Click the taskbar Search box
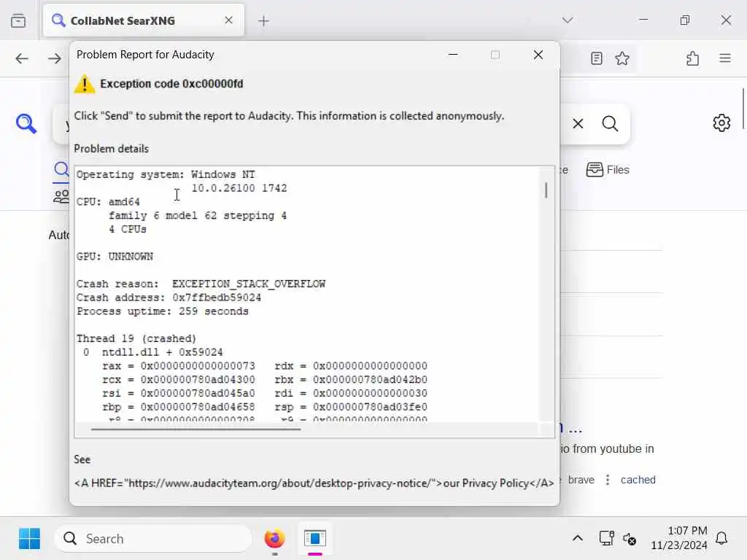Screen dimensions: 747x560 pos(153,539)
